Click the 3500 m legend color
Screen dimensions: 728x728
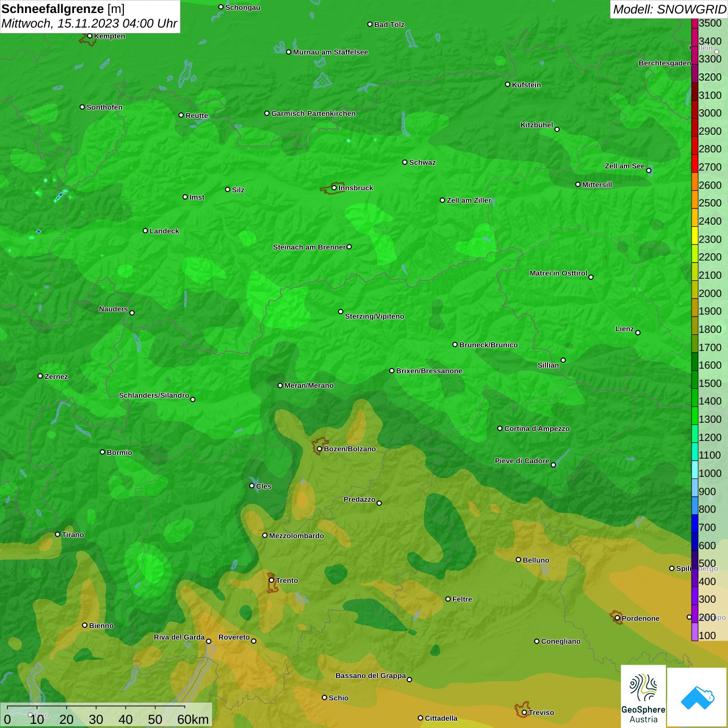point(694,23)
